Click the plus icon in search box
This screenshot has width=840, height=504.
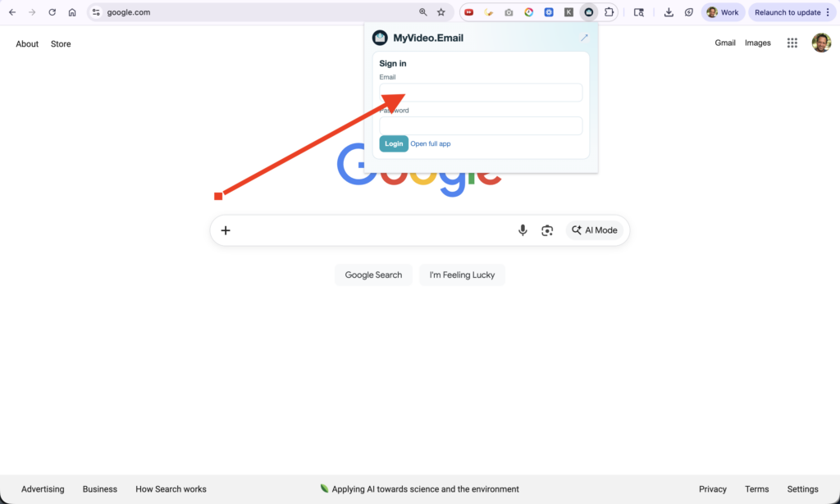(x=226, y=230)
